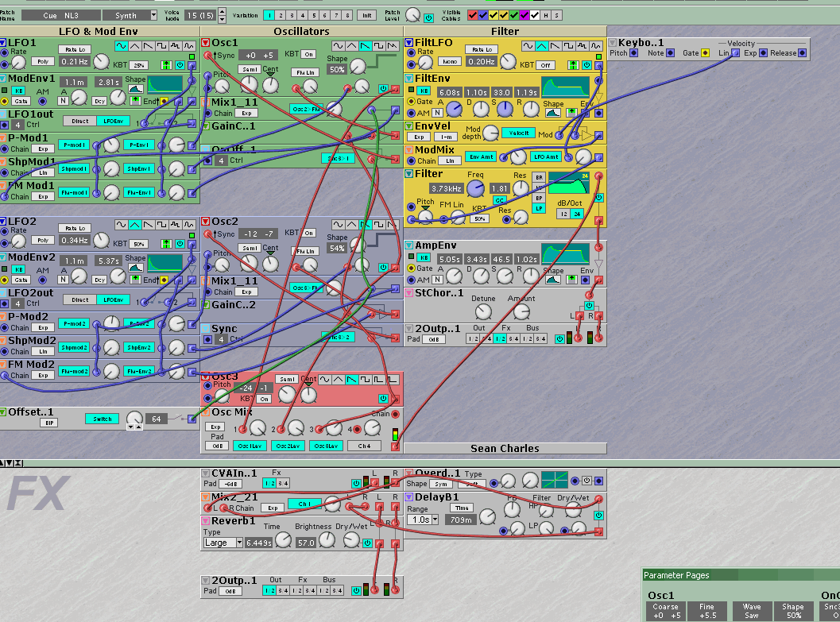840x622 pixels.
Task: Select Variation 3
Action: click(x=292, y=15)
